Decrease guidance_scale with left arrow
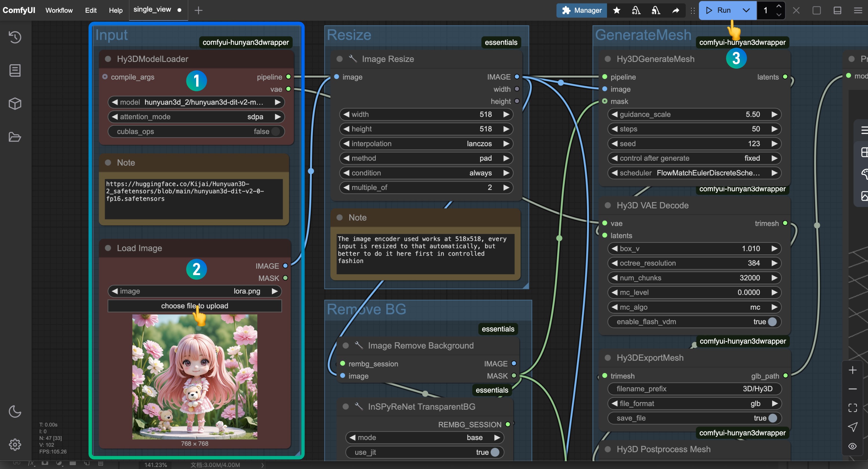 (x=614, y=114)
